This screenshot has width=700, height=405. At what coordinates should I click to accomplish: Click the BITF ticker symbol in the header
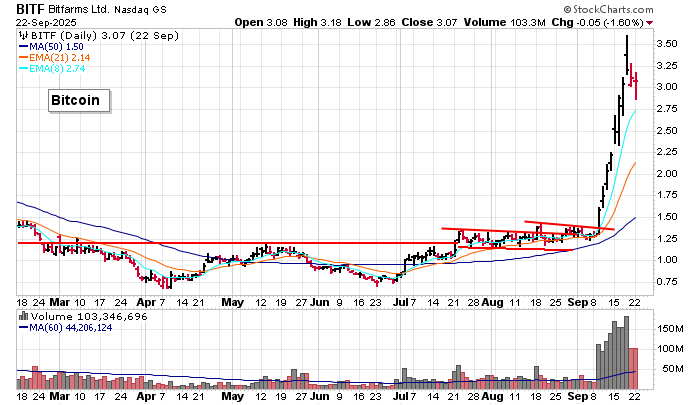(27, 8)
